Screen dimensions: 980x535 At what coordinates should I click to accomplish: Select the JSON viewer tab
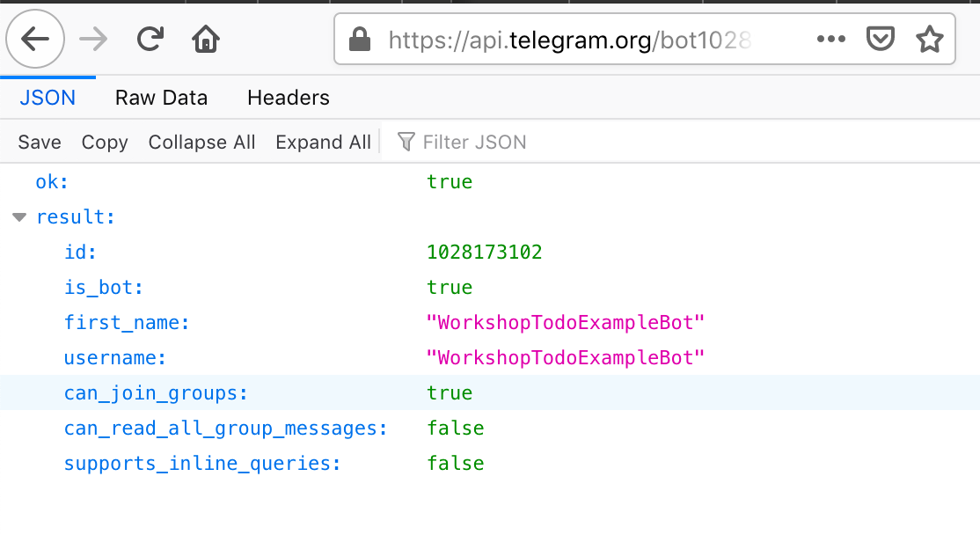tap(48, 98)
